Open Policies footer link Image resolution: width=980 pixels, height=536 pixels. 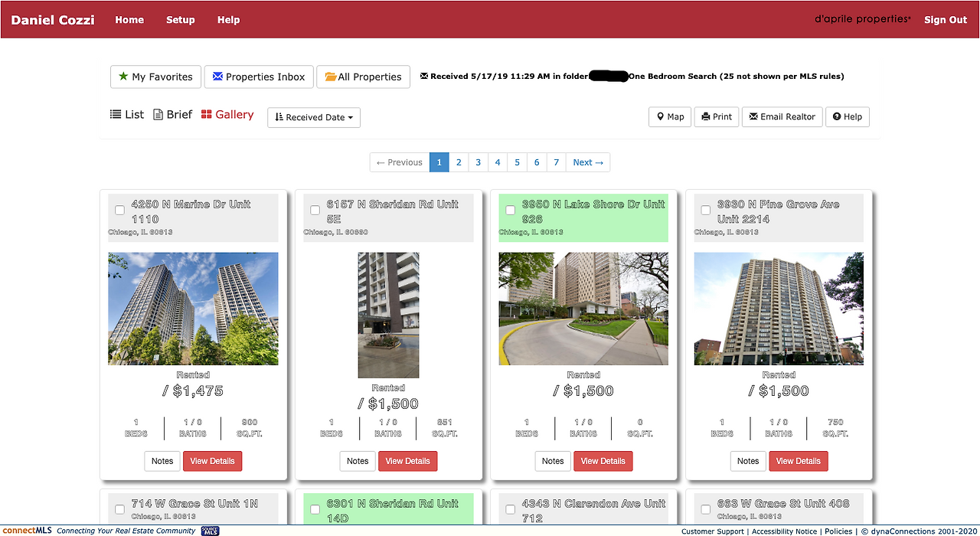(x=838, y=531)
